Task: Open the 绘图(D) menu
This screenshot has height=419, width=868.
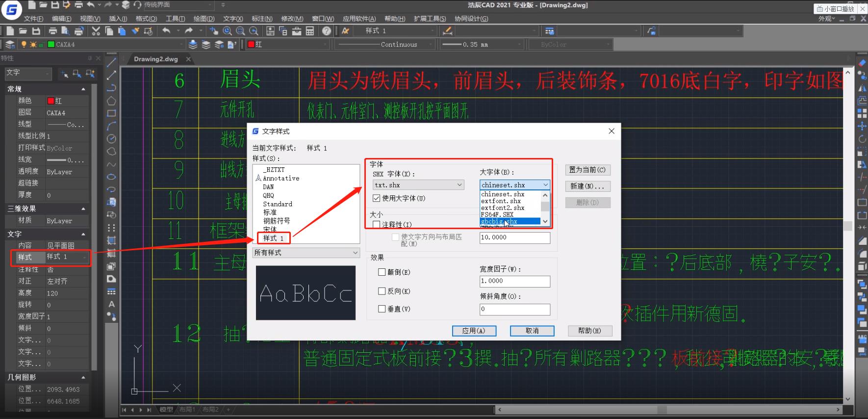Action: 204,19
